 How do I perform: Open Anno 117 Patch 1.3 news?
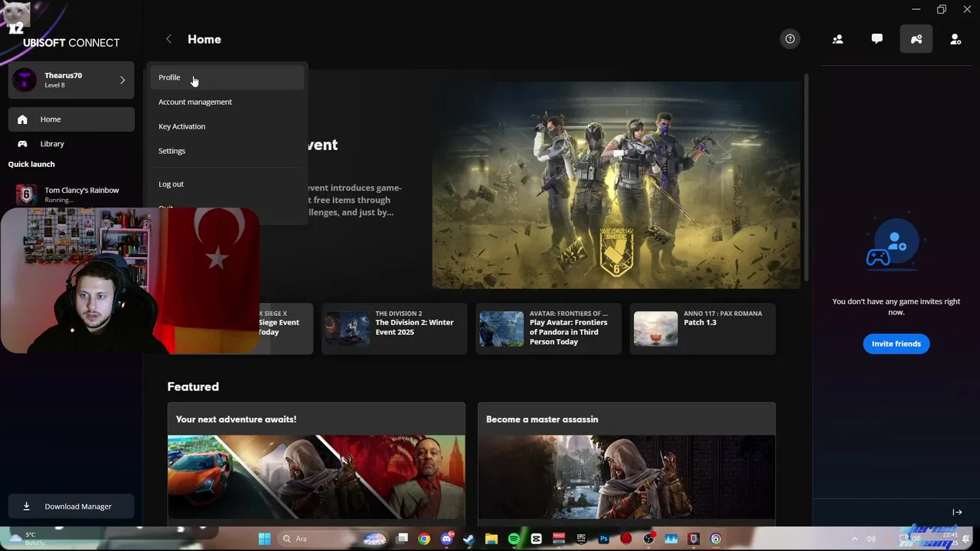pyautogui.click(x=703, y=329)
